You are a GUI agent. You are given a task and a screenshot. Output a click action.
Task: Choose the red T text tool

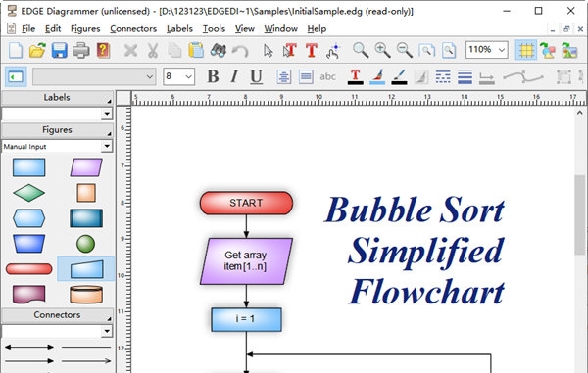point(312,50)
